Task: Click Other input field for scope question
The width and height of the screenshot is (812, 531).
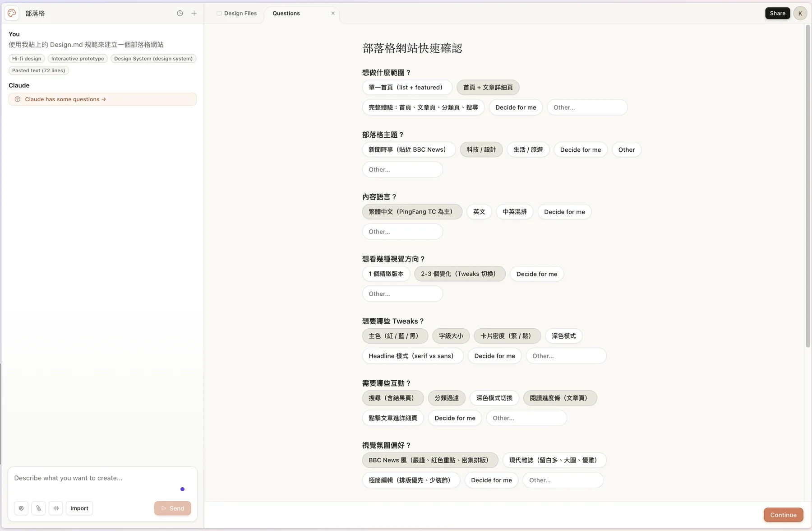Action: [x=587, y=107]
